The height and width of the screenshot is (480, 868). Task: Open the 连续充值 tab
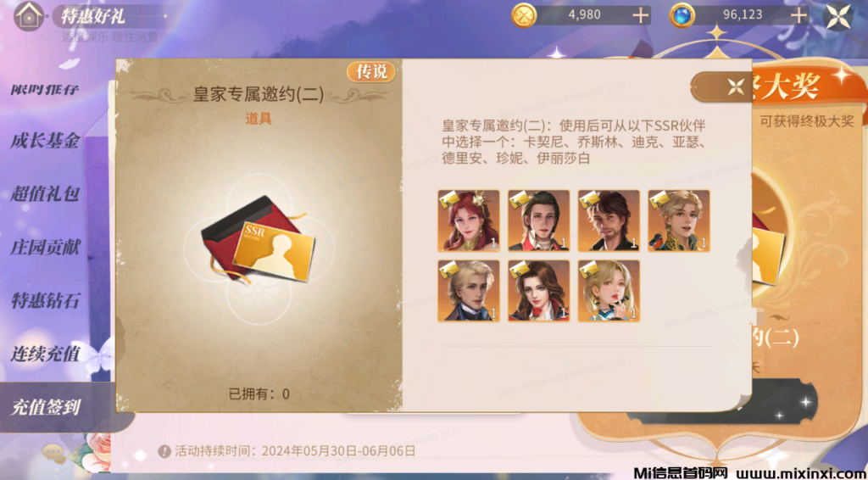tap(45, 354)
